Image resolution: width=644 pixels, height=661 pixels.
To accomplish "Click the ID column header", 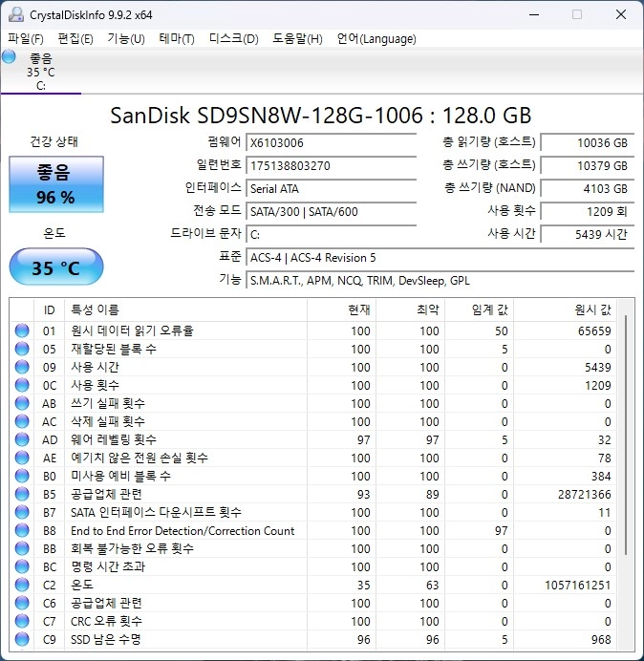I will [49, 310].
